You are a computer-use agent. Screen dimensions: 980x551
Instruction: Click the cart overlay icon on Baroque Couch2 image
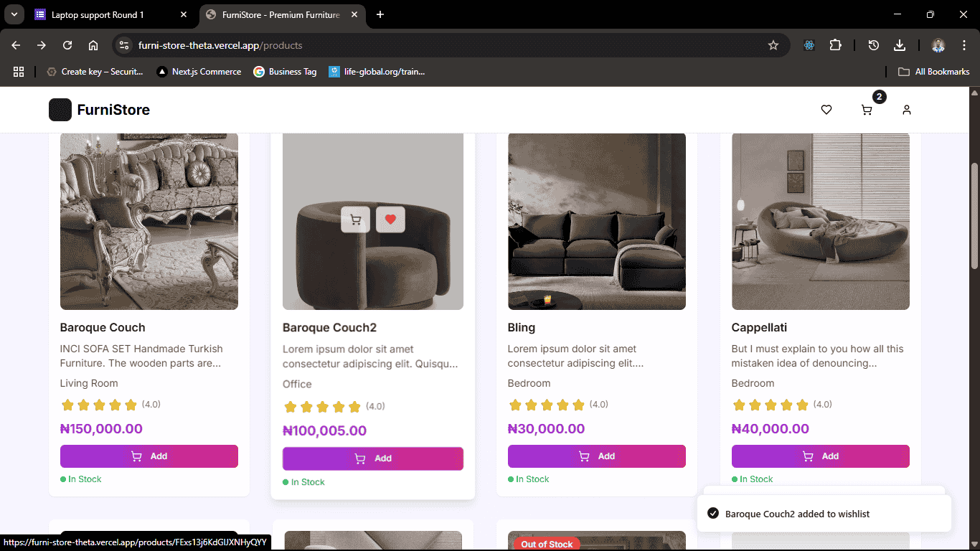pos(355,220)
